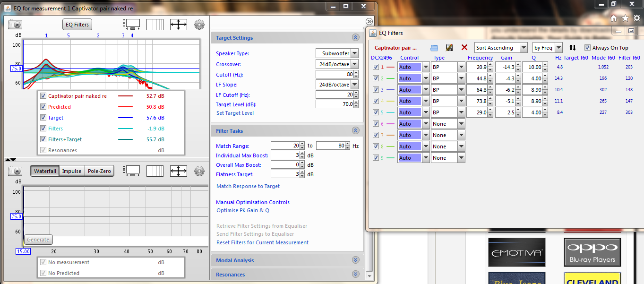Open lower graph scrollbar toggle icon
The height and width of the screenshot is (284, 644).
[x=131, y=171]
